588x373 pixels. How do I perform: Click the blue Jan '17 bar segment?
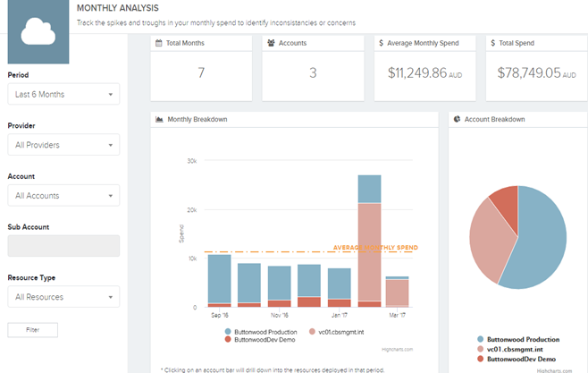(x=340, y=284)
